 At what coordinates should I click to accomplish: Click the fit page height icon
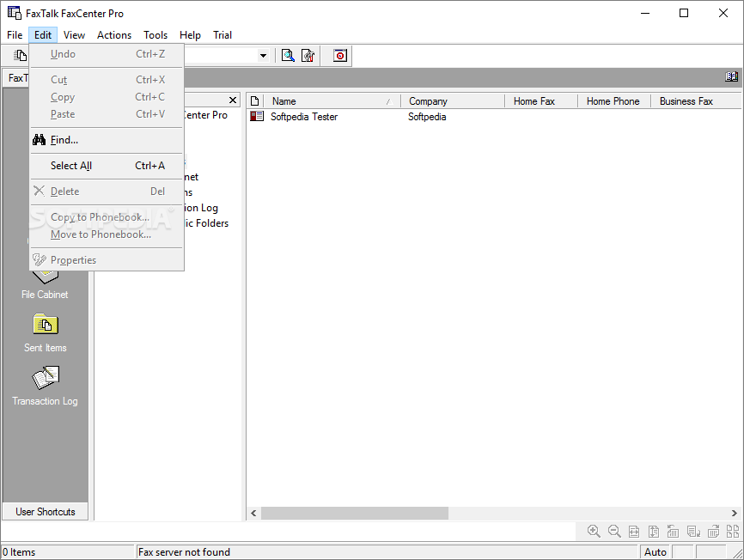tap(654, 532)
